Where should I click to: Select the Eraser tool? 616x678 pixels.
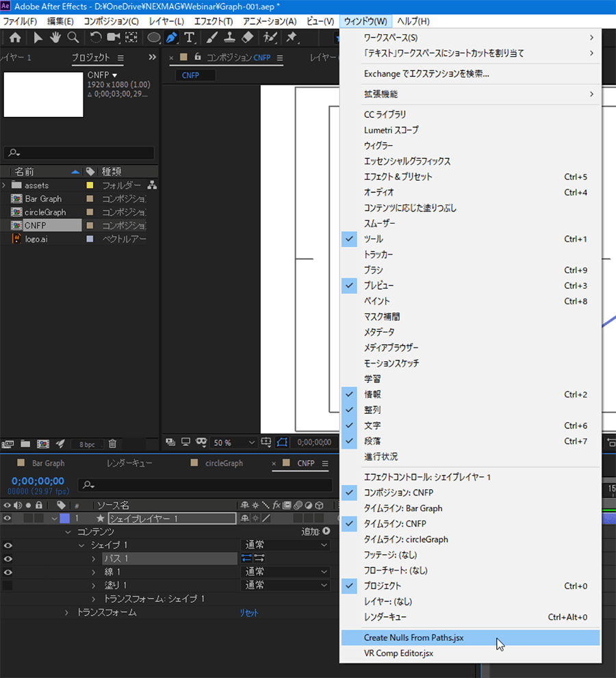point(248,37)
